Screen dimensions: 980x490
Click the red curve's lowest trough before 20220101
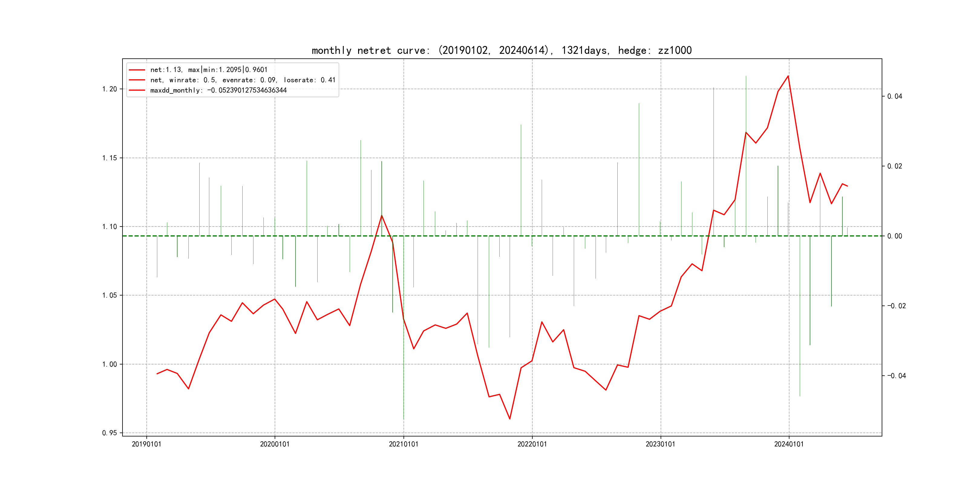[510, 419]
